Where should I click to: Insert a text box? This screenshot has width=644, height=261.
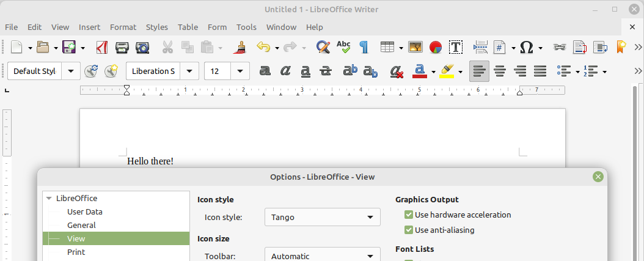455,47
